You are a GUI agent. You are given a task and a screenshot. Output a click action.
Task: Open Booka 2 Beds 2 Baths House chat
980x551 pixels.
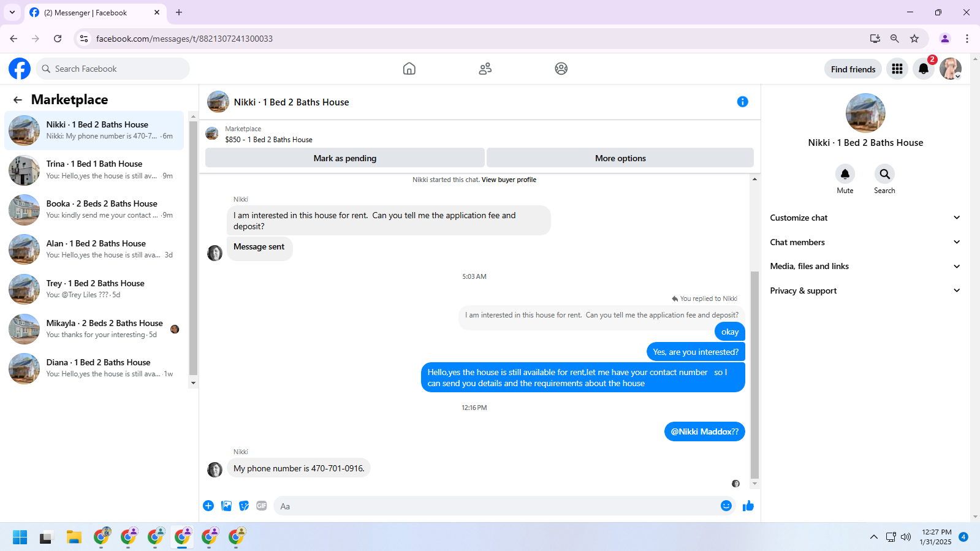pyautogui.click(x=94, y=210)
